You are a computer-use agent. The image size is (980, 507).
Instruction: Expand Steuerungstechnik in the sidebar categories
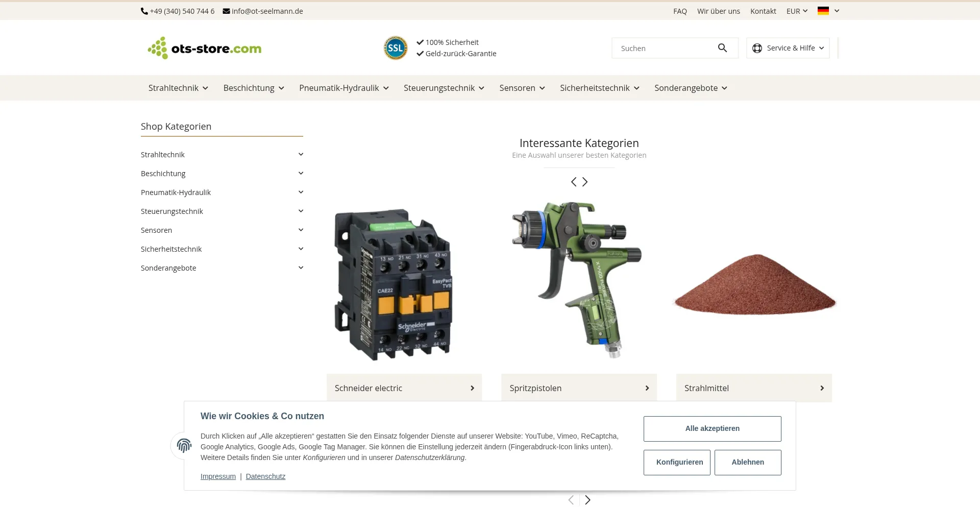(301, 211)
